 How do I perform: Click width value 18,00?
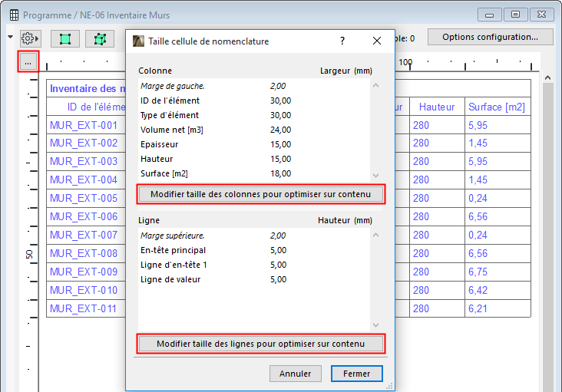(281, 173)
